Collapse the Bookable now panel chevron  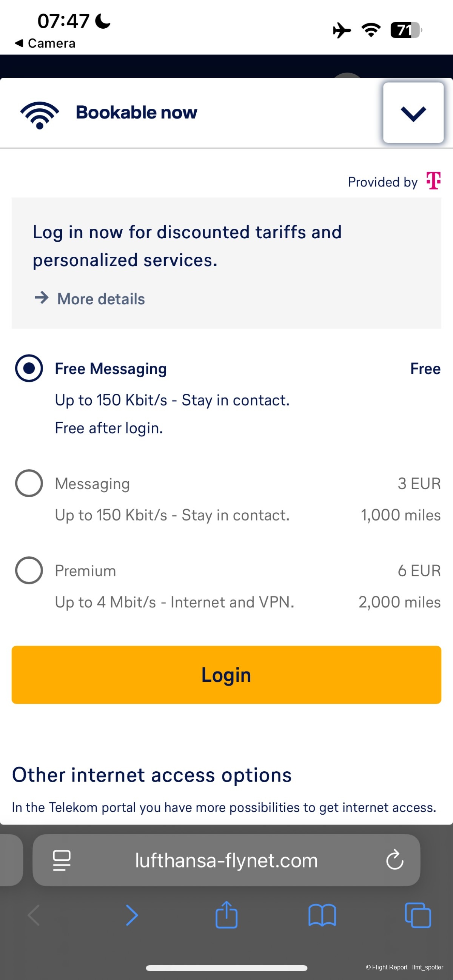click(413, 113)
